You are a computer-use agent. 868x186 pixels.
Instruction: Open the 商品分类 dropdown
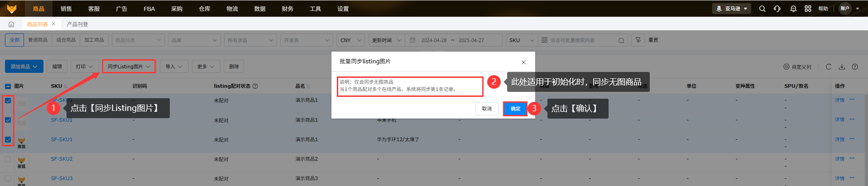pos(138,40)
